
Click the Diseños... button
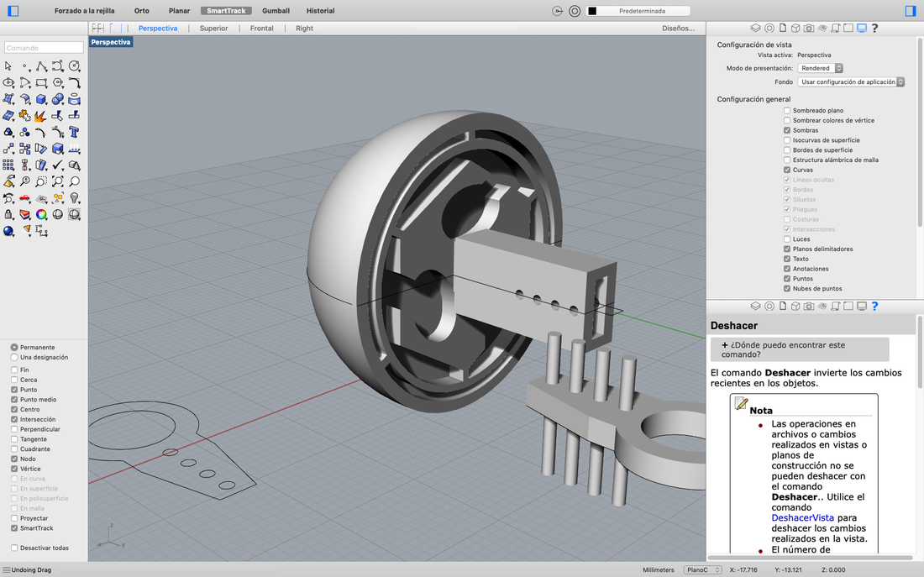point(678,29)
